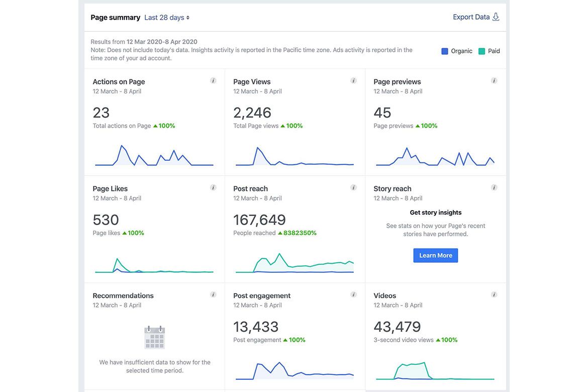Click the Paid legend label

pyautogui.click(x=494, y=51)
